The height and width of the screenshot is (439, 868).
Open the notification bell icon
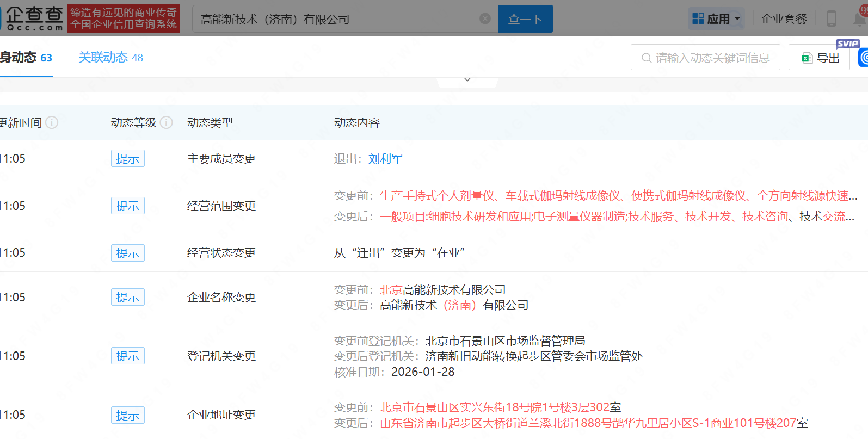tap(860, 19)
